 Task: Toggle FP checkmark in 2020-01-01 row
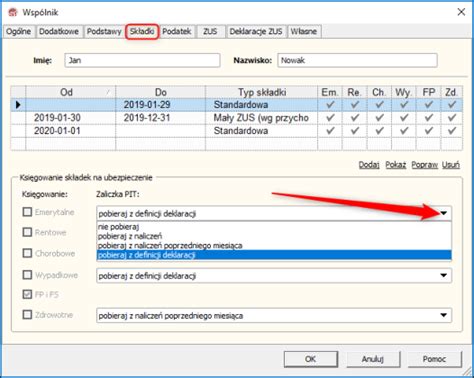point(428,131)
